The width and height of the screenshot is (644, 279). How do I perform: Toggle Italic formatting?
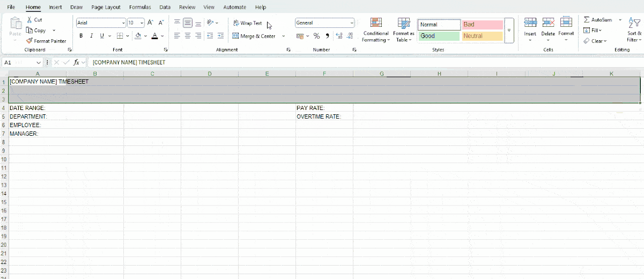tap(91, 36)
